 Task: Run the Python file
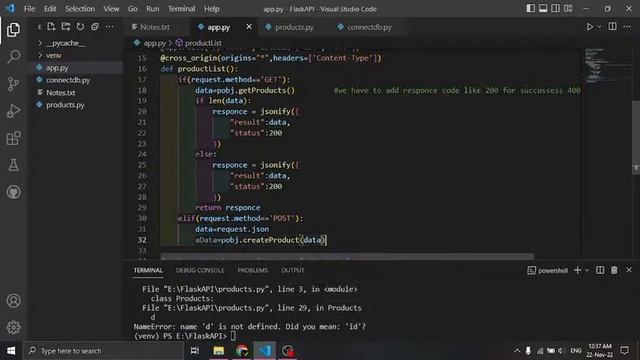(x=589, y=27)
